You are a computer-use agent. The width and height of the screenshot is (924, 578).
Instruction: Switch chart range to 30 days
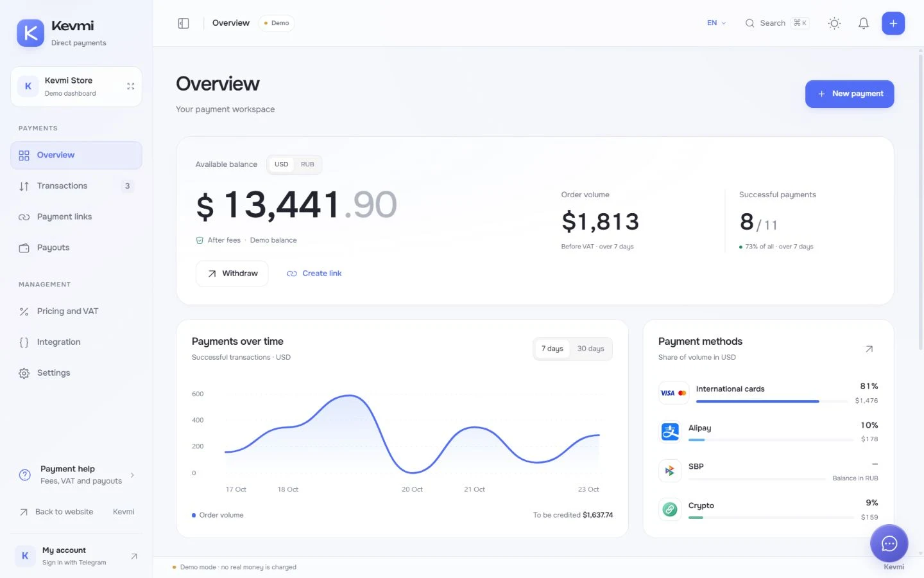coord(590,349)
